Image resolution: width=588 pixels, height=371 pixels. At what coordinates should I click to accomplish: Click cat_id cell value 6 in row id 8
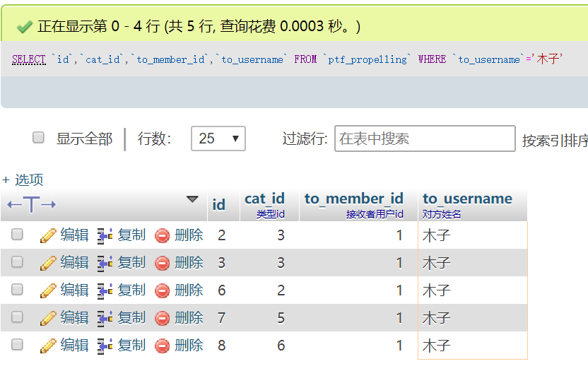click(x=281, y=346)
